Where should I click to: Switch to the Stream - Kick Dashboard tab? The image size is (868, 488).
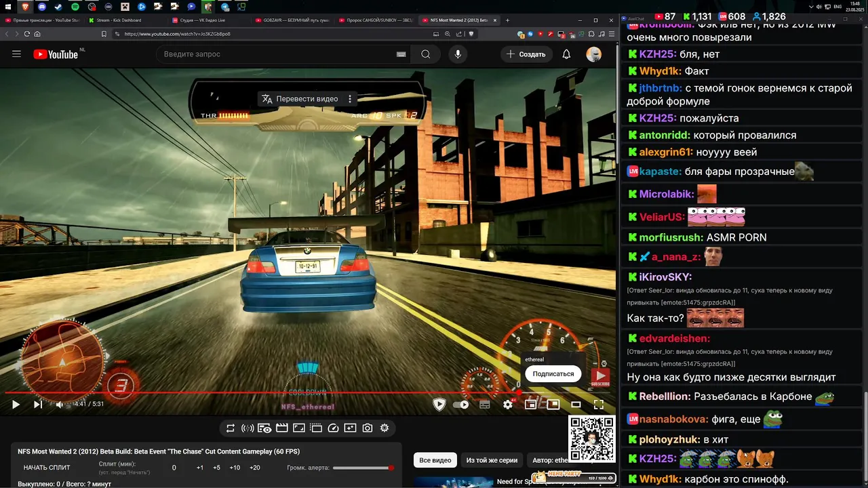(125, 20)
